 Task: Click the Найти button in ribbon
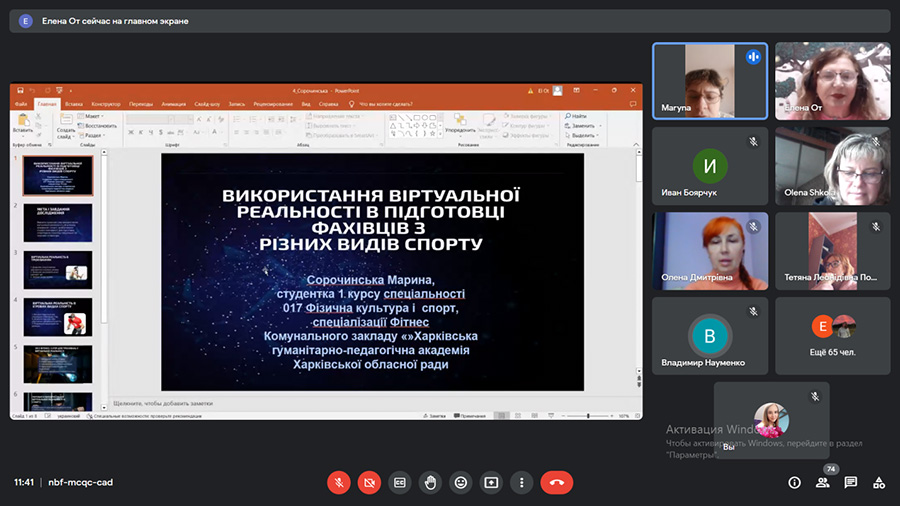[x=578, y=116]
